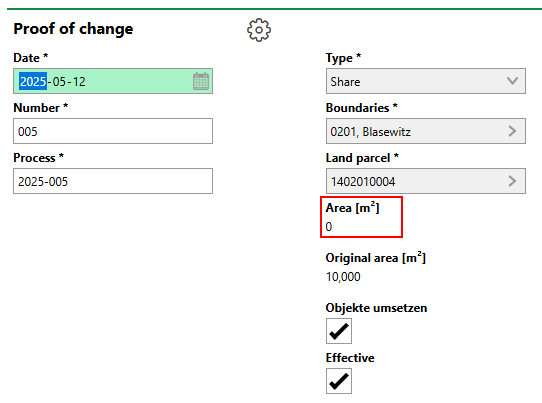
Task: Click the Effective label text
Action: click(x=350, y=358)
